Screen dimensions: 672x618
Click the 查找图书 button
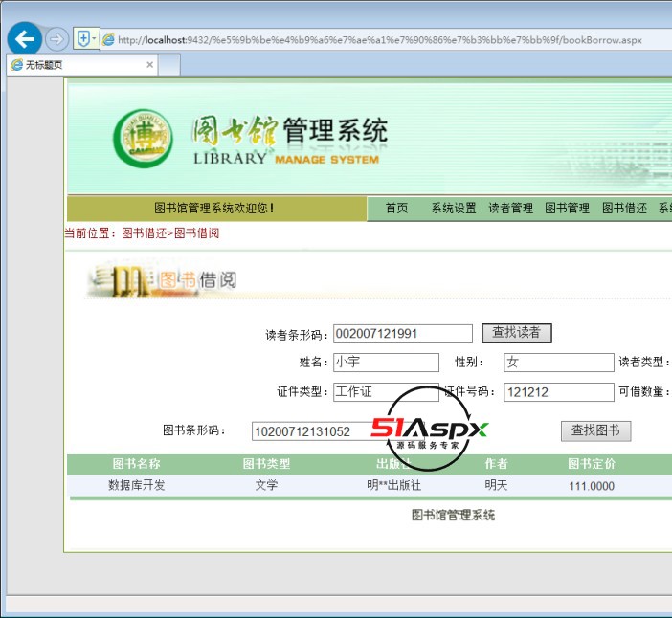(x=595, y=430)
